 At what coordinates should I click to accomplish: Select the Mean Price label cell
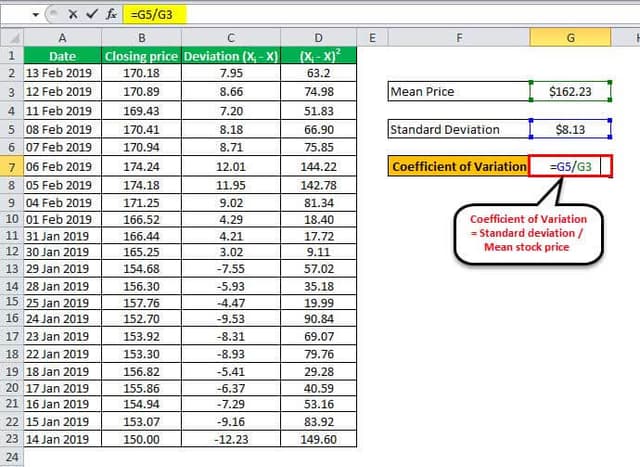pyautogui.click(x=457, y=92)
